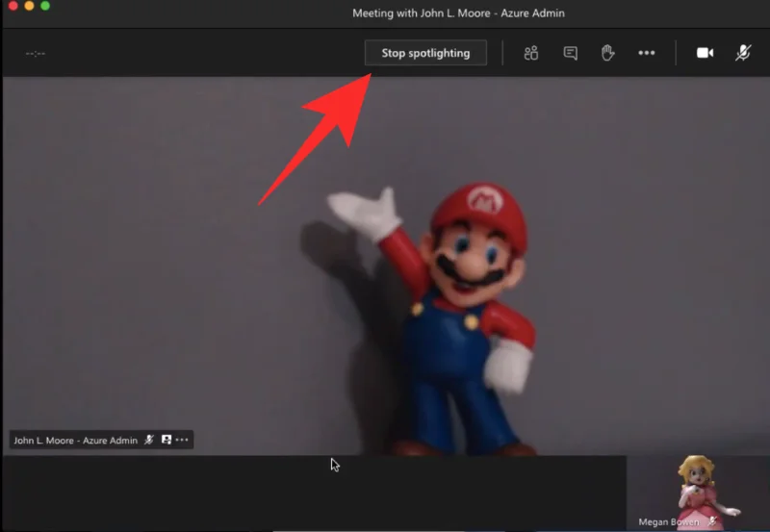Image resolution: width=770 pixels, height=532 pixels.
Task: Open More actions ellipsis in toolbar
Action: coord(646,53)
